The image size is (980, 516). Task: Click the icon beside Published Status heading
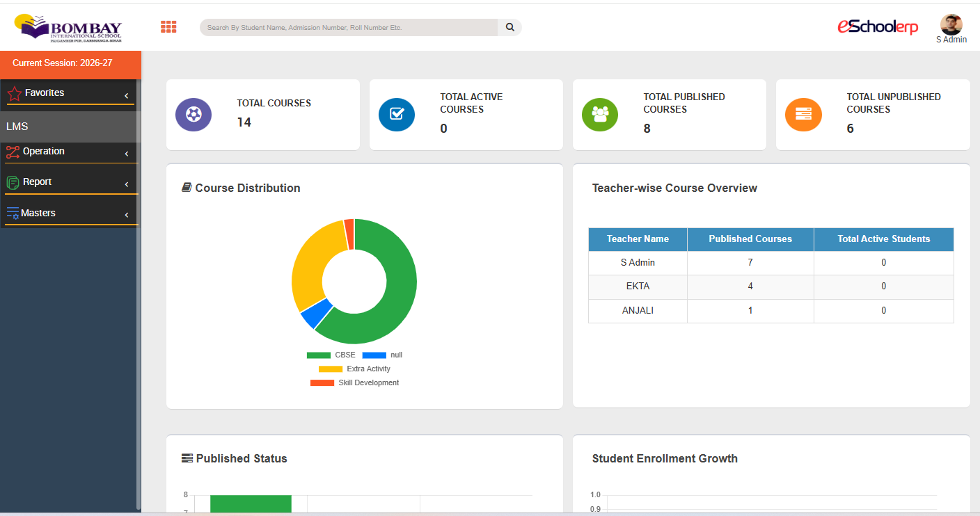187,458
